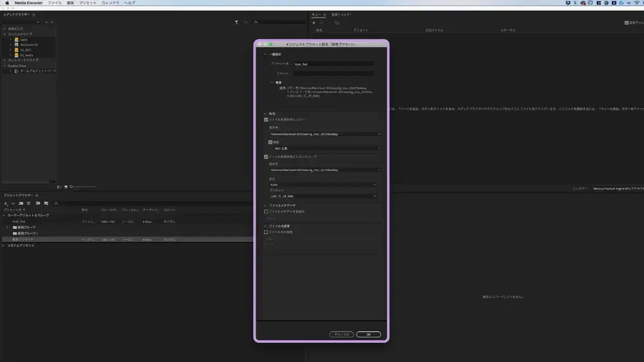
Task: Click the add preset plus icon in Preset Browser
Action: point(6,203)
